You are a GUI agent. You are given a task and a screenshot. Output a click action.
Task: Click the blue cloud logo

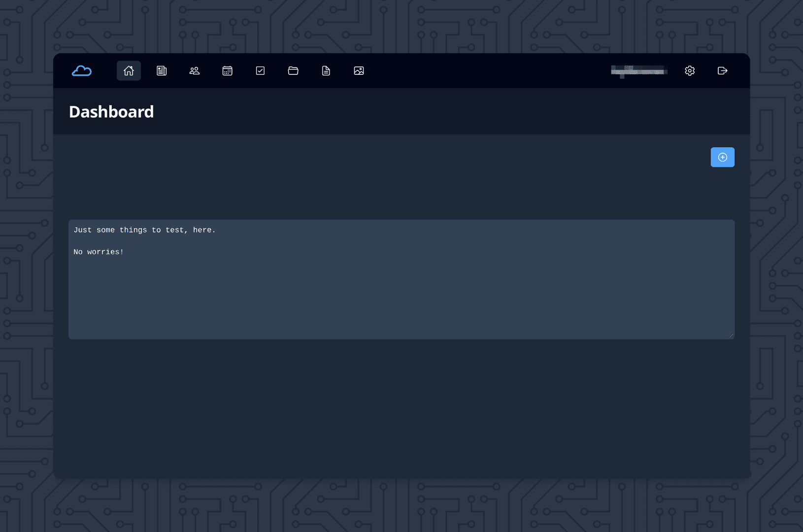click(81, 70)
